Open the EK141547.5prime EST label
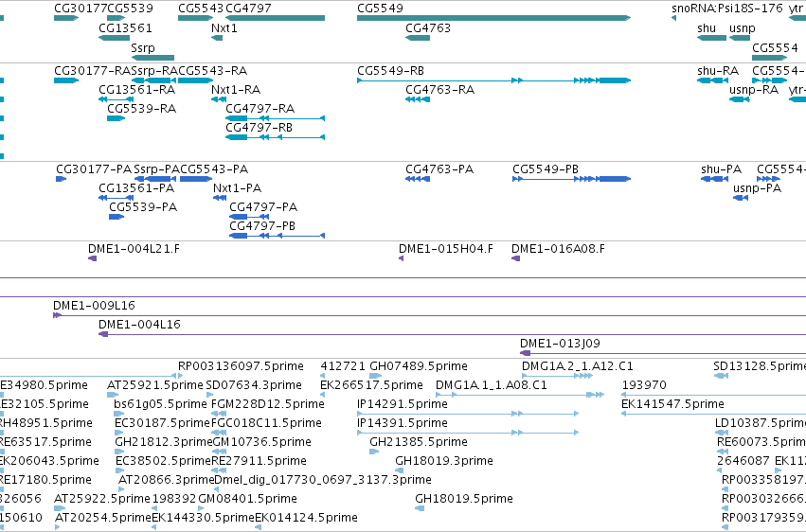This screenshot has width=806, height=532. click(x=672, y=404)
